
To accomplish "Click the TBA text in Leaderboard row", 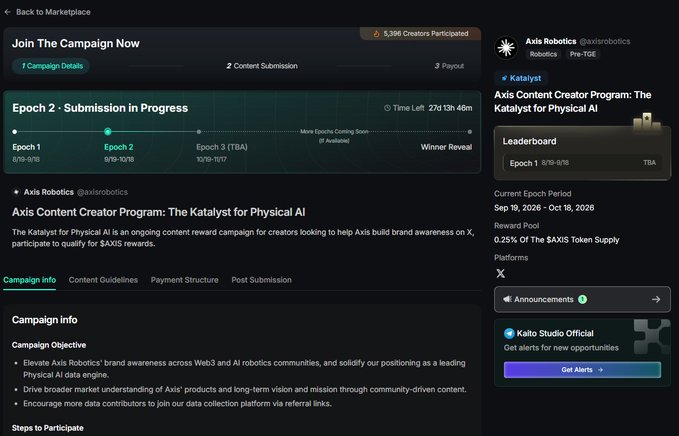I will pos(649,163).
